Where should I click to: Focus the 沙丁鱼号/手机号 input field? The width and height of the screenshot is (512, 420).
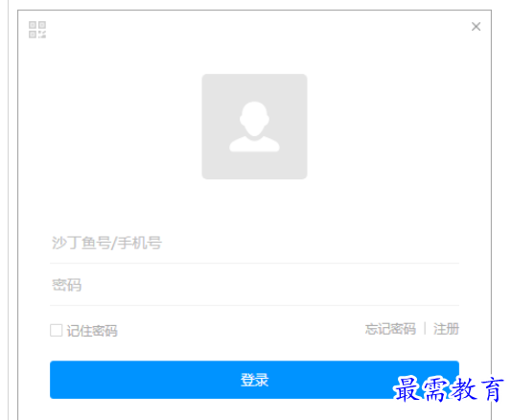pos(254,244)
